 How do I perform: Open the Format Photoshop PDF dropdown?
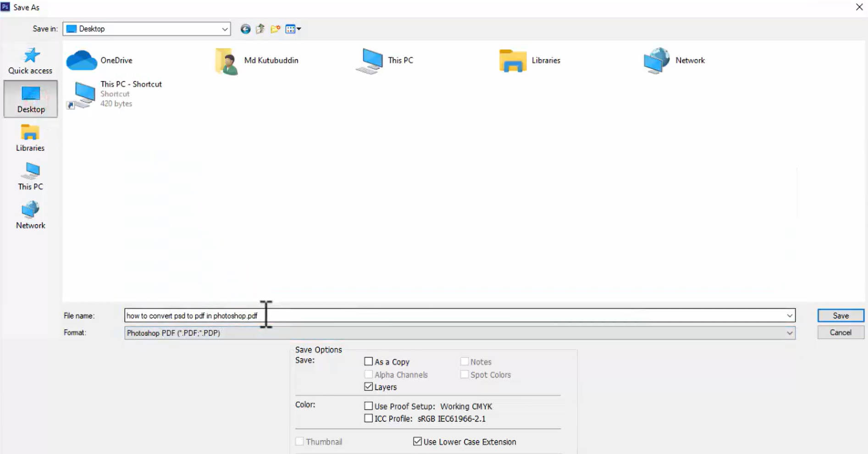pos(460,333)
